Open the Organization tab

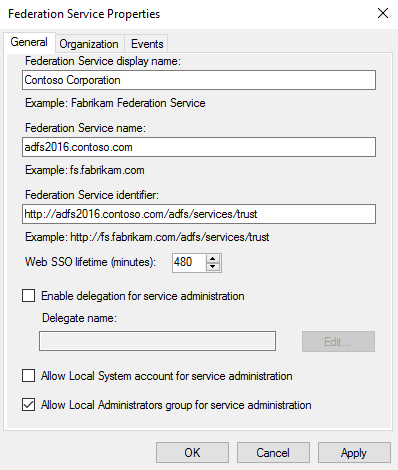click(89, 44)
